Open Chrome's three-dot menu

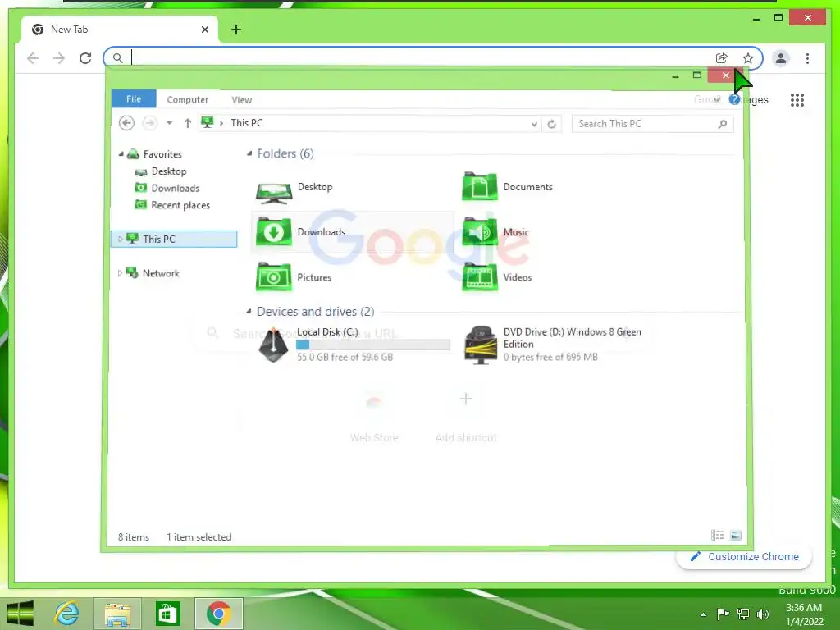[x=807, y=58]
